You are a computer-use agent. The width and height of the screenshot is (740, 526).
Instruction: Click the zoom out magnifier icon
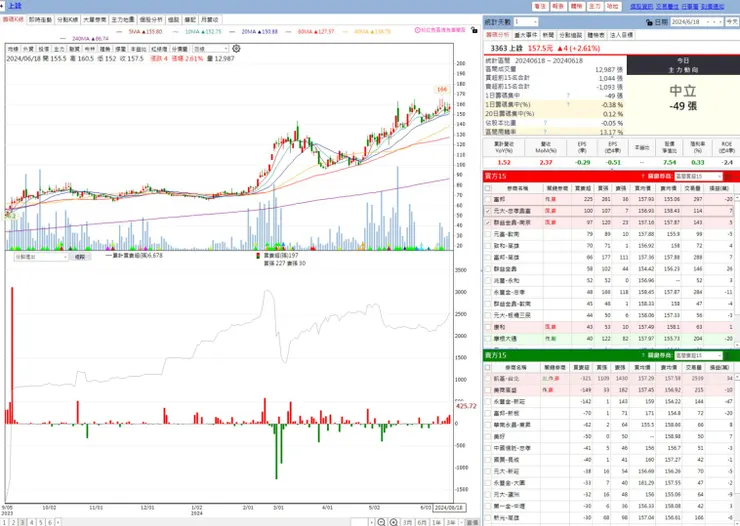coord(381,522)
